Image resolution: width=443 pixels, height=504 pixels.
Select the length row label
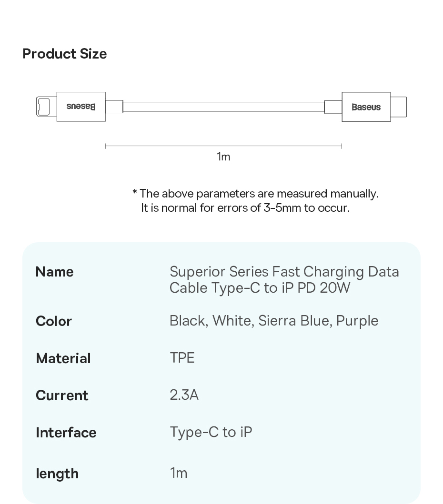click(57, 474)
